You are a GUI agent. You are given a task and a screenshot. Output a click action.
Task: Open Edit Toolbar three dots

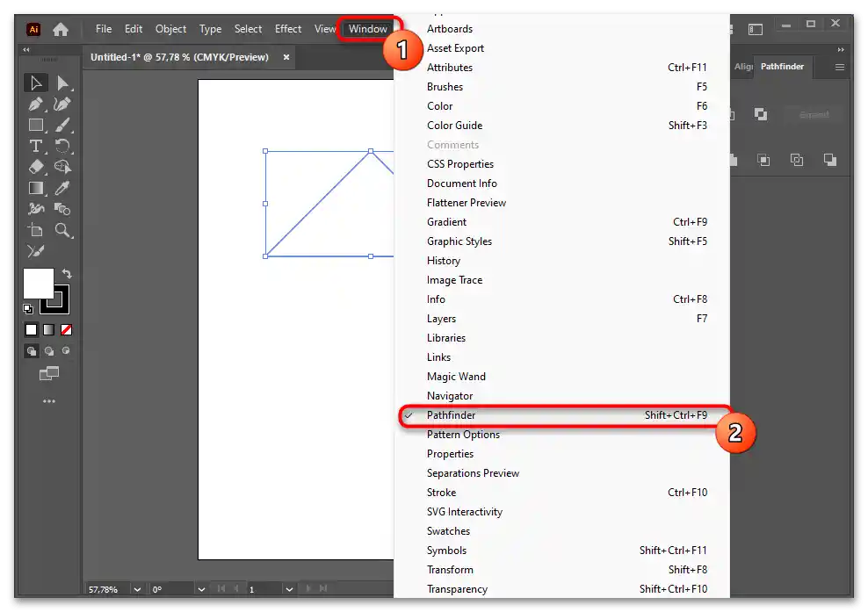point(48,401)
